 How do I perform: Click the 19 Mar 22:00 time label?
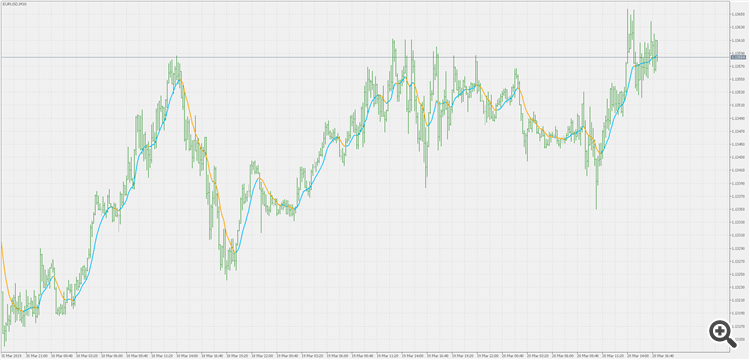487,356
